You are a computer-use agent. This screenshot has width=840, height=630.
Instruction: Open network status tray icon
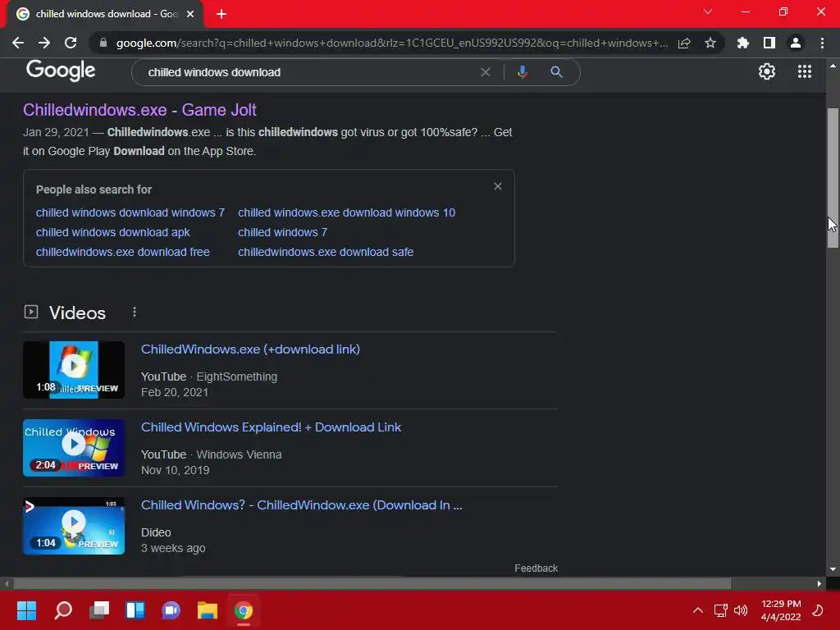tap(720, 610)
